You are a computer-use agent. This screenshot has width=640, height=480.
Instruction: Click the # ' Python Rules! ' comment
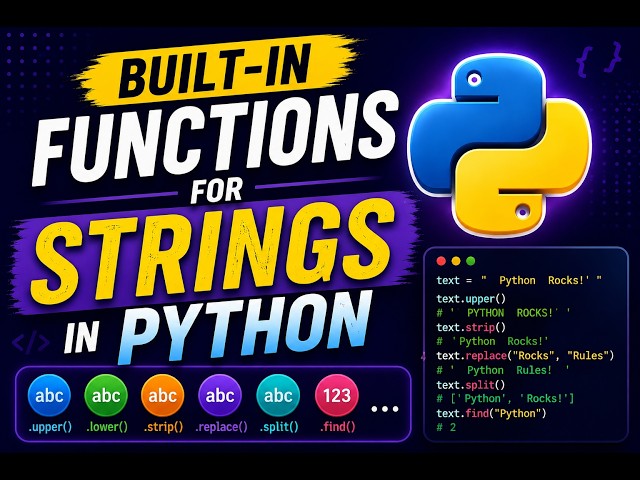coord(502,370)
